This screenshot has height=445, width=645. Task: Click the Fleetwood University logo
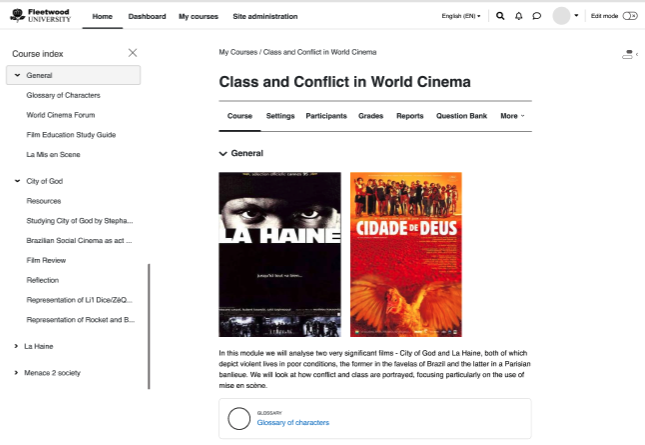40,16
